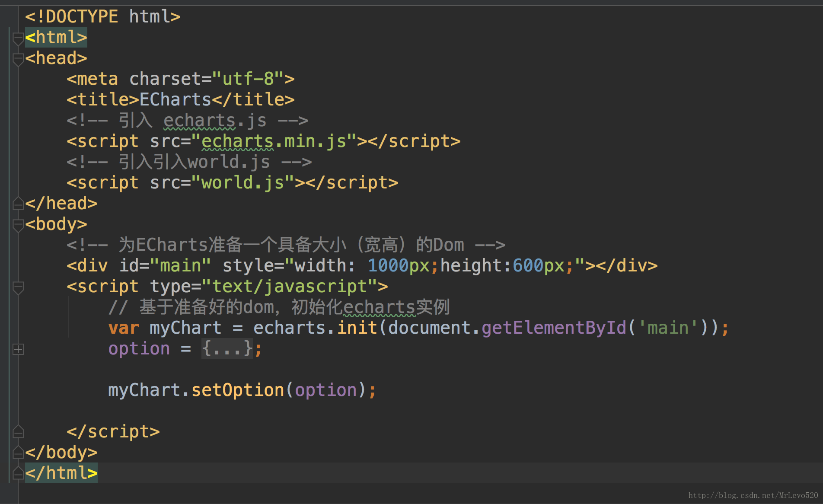Click the highlighted <html> opening tag
This screenshot has width=823, height=504.
56,37
